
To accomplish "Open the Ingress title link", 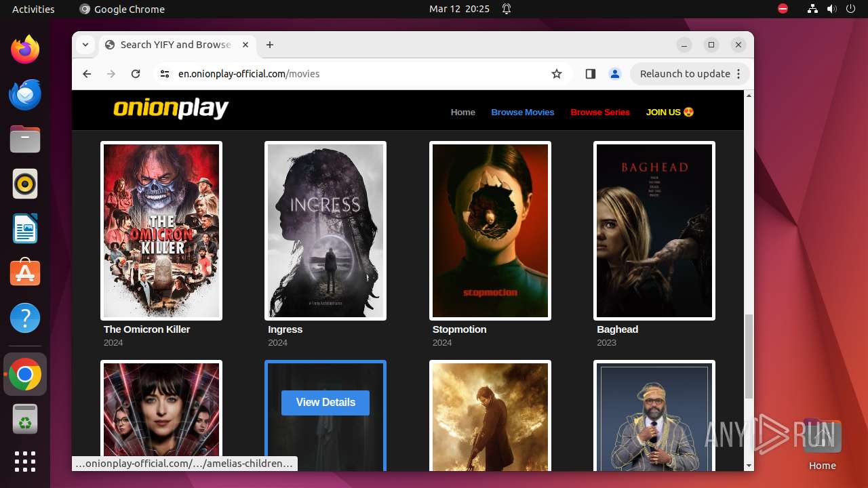I will tap(285, 329).
